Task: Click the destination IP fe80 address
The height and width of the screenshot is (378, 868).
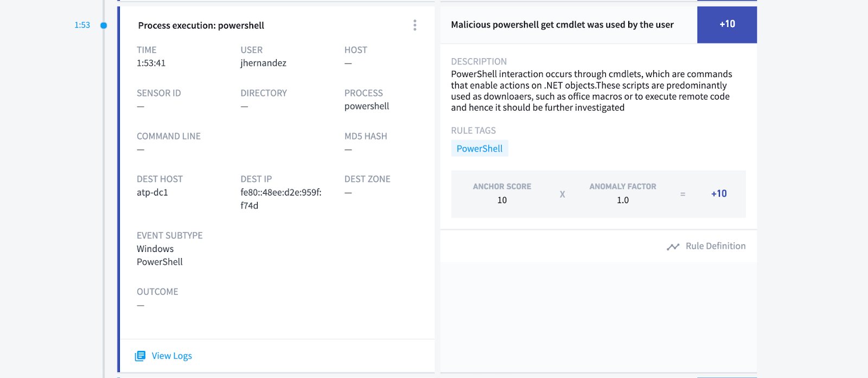Action: click(280, 199)
